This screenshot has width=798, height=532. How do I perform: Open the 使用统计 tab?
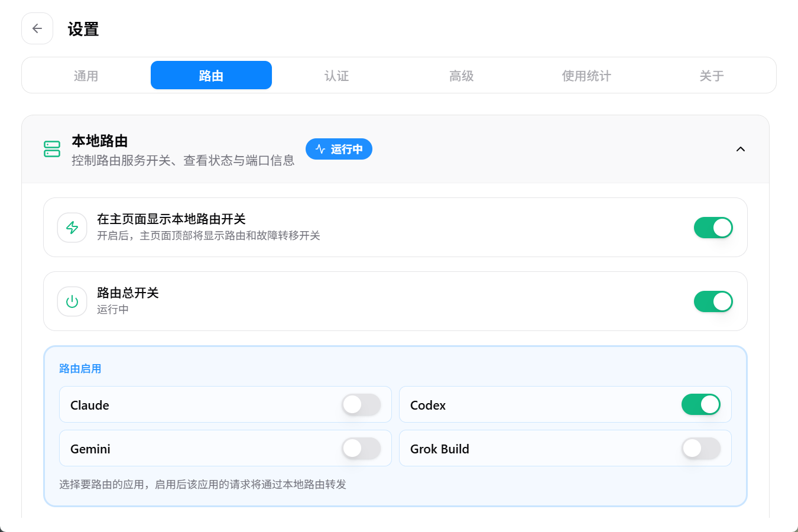[586, 76]
